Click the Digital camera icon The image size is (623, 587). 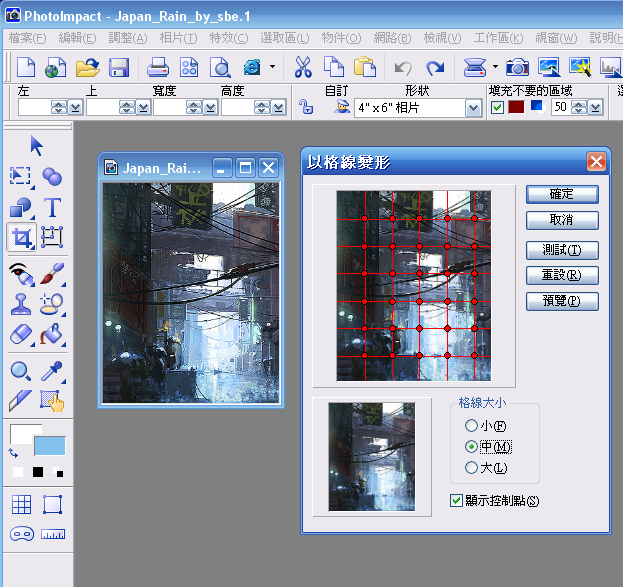tap(517, 67)
